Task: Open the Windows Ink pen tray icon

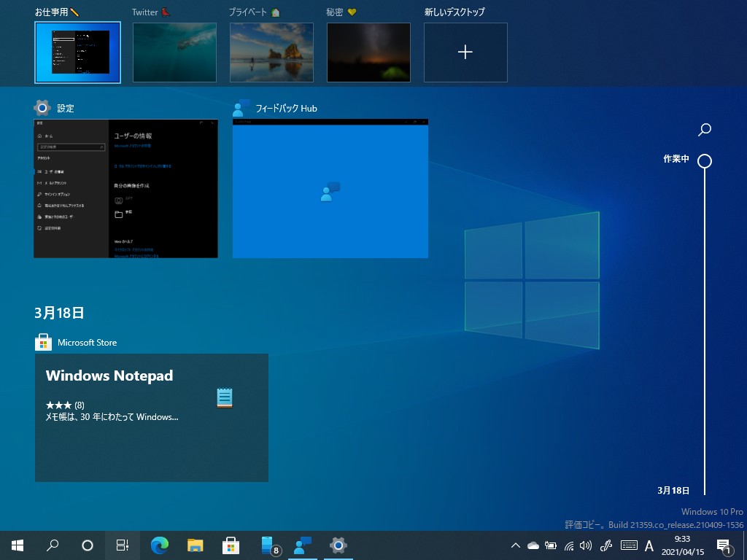Action: (x=605, y=545)
